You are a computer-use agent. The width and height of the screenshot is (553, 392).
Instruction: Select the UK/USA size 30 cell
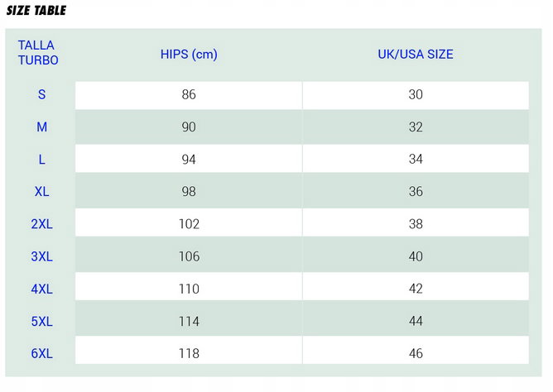click(416, 95)
